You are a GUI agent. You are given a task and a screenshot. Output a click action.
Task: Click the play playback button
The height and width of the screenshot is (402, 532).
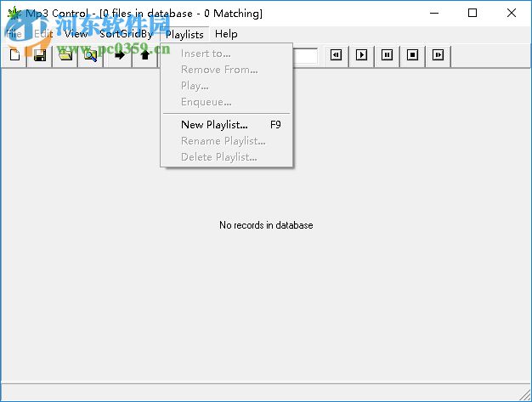pos(361,55)
